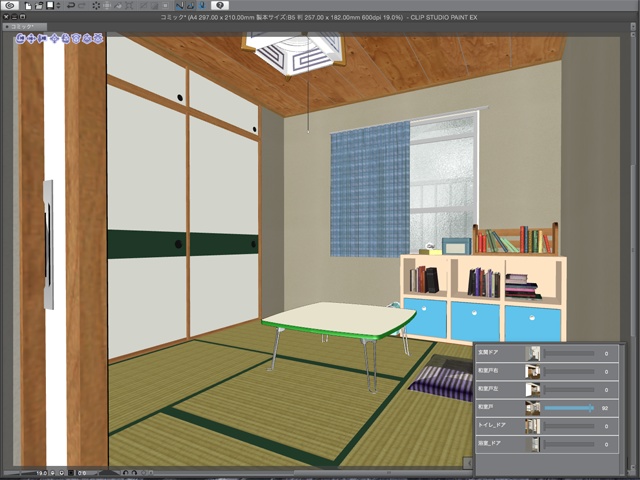Rotate canvas left from the status bar

125,473
